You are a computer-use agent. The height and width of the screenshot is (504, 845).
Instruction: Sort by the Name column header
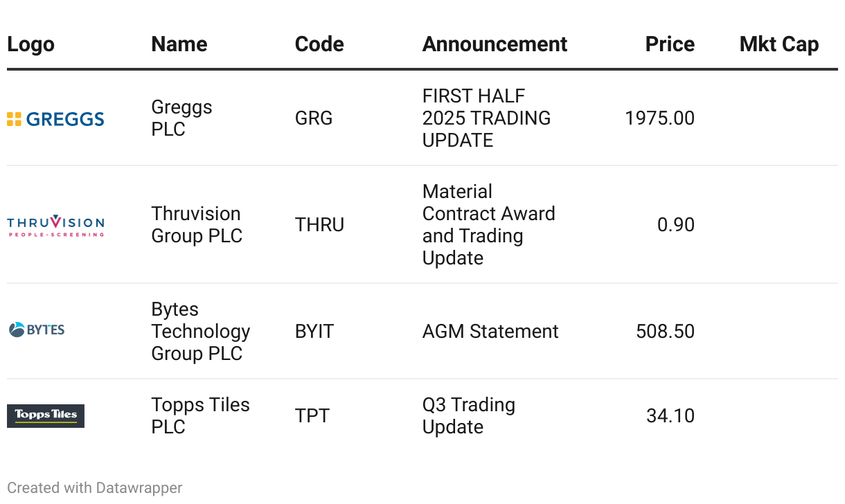[179, 44]
